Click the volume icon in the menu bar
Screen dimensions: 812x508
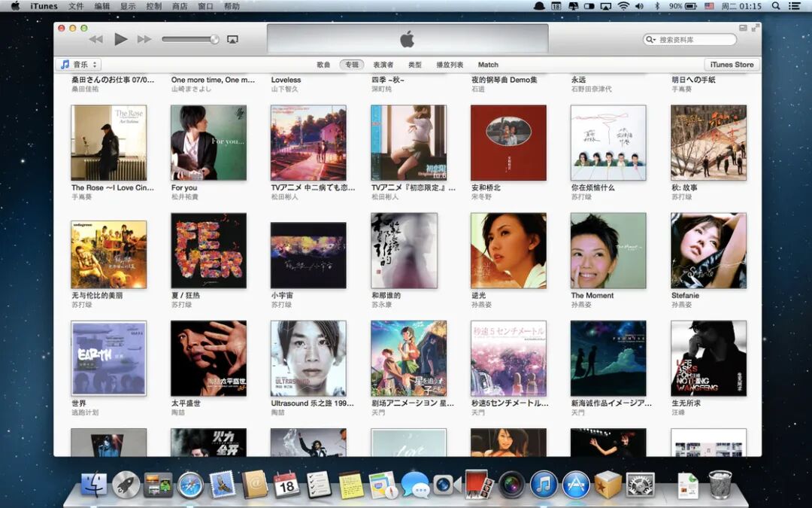point(640,6)
